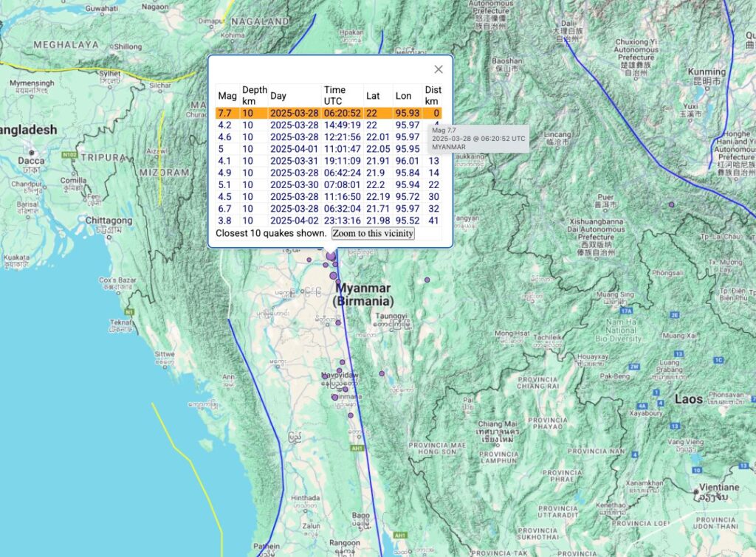Click the Myanmar (Birmania) country label
The width and height of the screenshot is (756, 557).
362,295
